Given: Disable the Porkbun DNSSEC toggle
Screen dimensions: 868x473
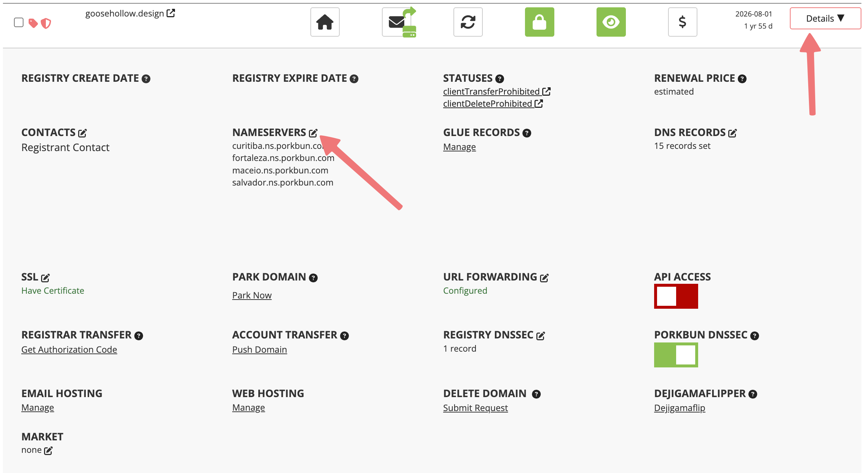Looking at the screenshot, I should click(676, 355).
